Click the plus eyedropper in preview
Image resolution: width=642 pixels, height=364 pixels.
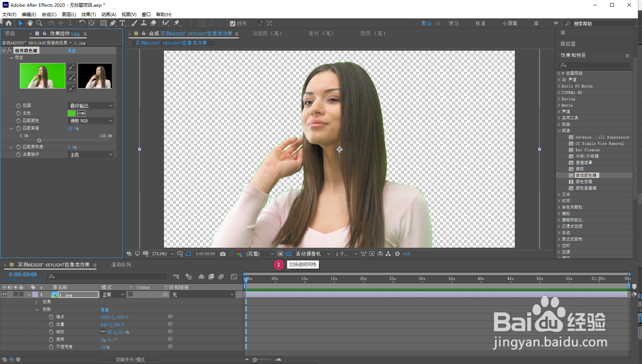(x=72, y=77)
